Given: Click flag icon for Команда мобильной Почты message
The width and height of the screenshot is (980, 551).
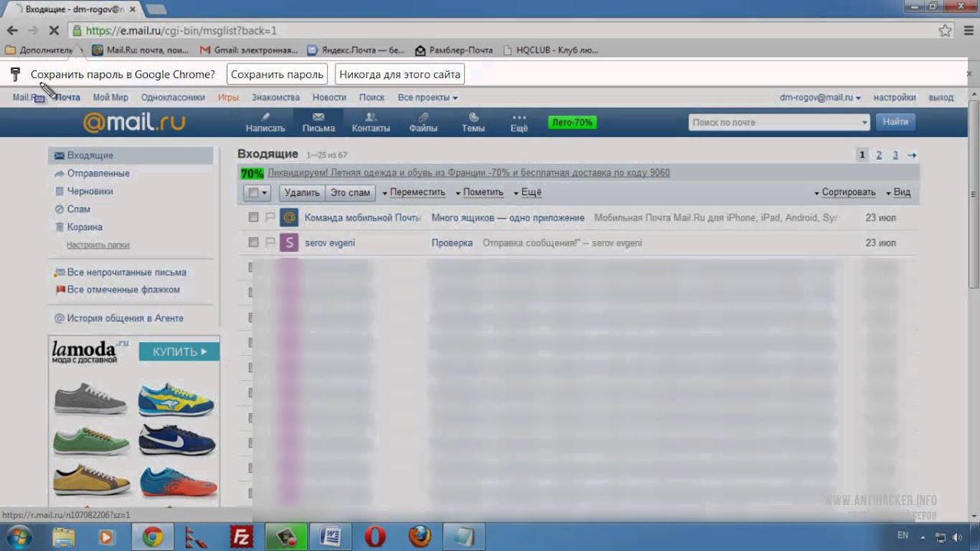Looking at the screenshot, I should tap(269, 218).
